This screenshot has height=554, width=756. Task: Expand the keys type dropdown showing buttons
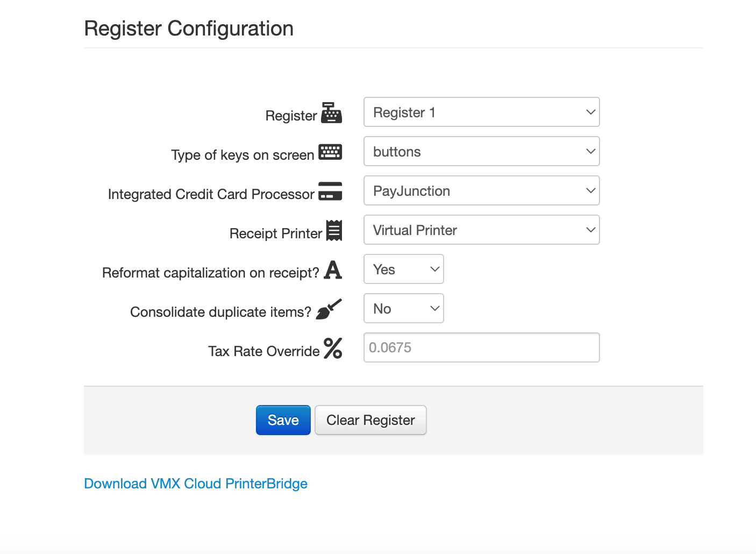click(x=481, y=152)
